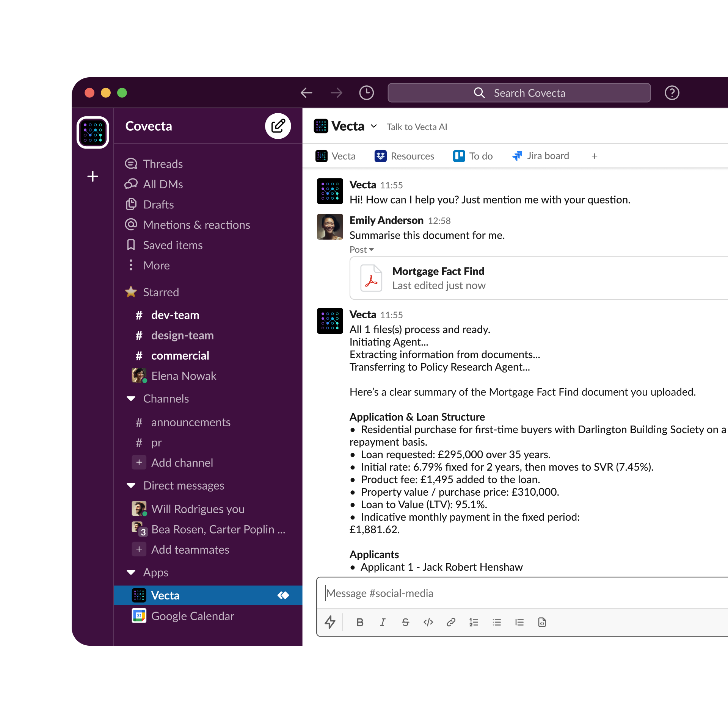Navigate back with the left arrow

click(x=306, y=93)
